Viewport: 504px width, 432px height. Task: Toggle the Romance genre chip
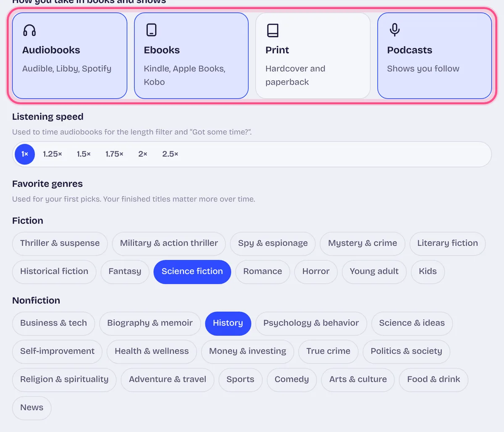pyautogui.click(x=262, y=271)
